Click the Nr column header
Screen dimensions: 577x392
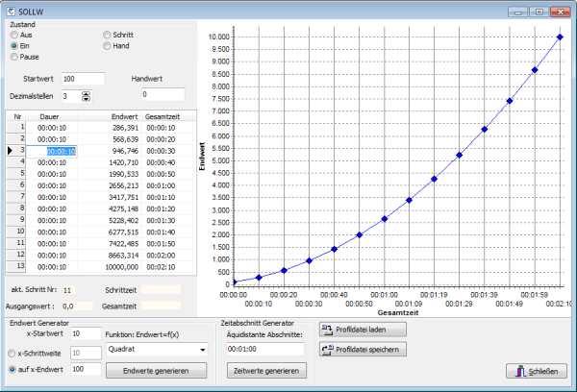tap(16, 117)
